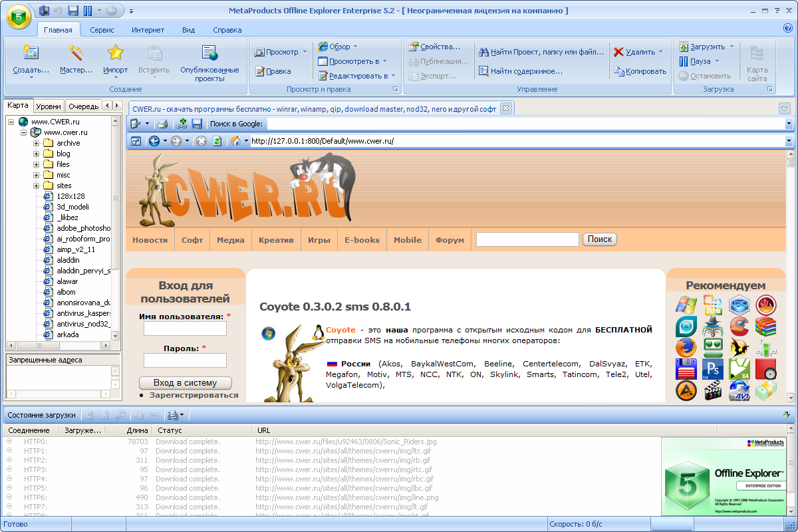Open the Справка ribbon tab
Screen dimensions: 798x532
click(x=227, y=30)
